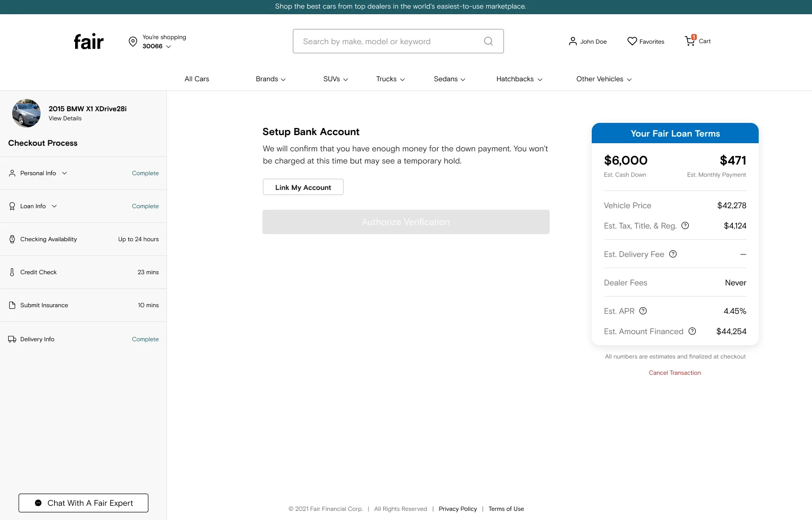Click help icon for Est. Tax, Title, & Reg.

coord(685,225)
